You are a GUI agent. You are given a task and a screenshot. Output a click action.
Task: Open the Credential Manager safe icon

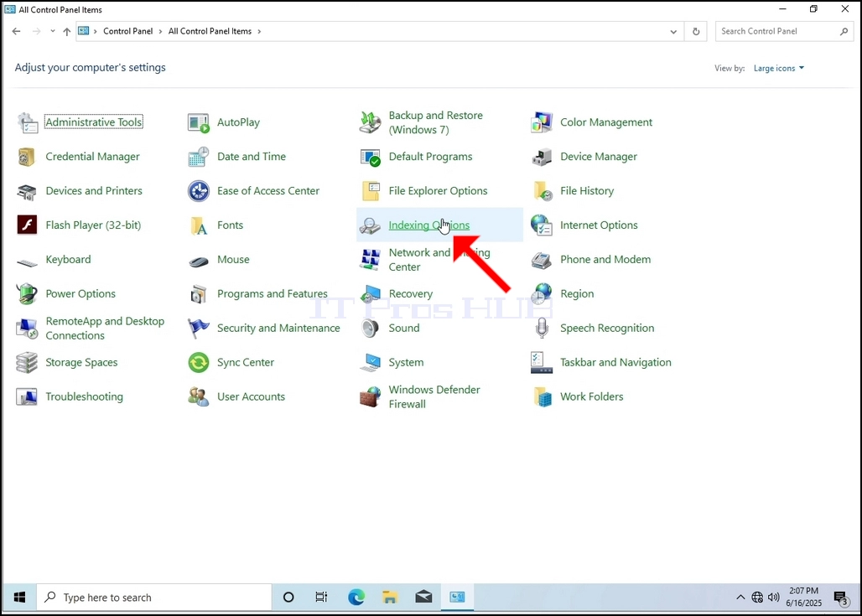point(27,157)
